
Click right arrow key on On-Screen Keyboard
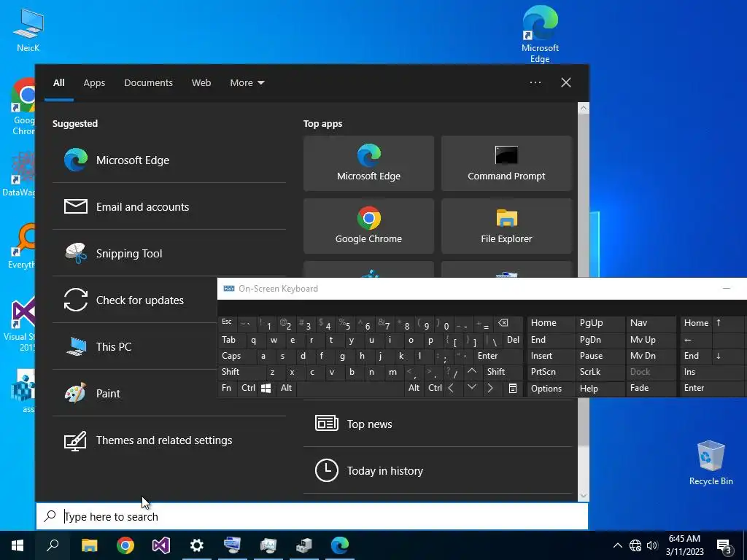tap(490, 388)
